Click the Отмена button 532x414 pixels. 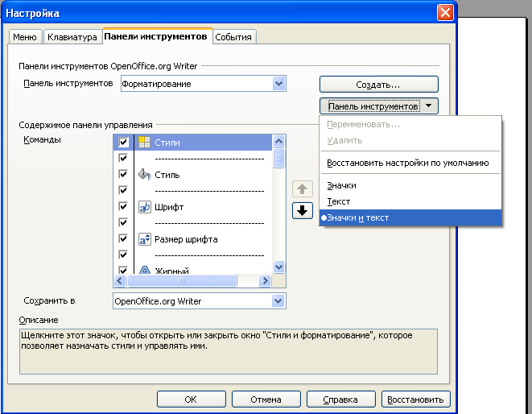(266, 399)
